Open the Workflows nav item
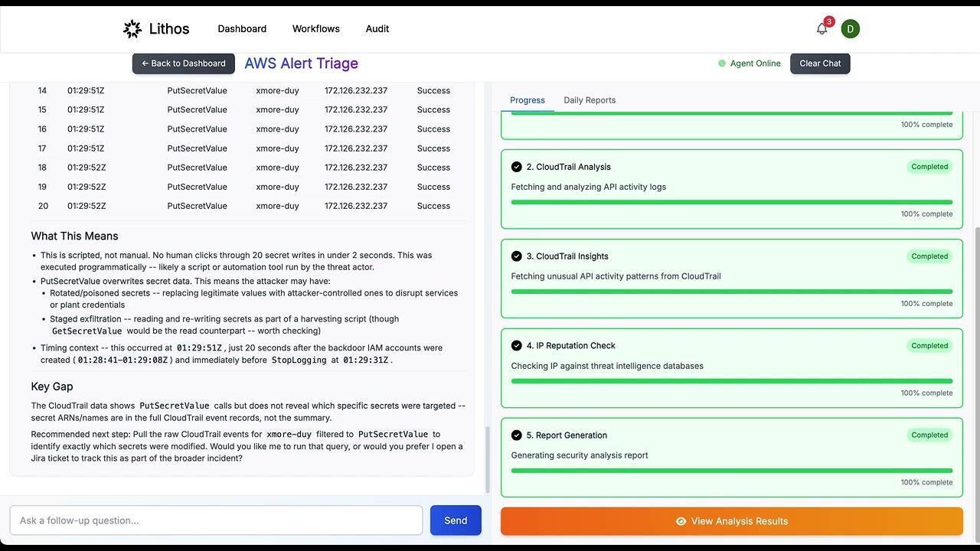The height and width of the screenshot is (551, 980). pyautogui.click(x=316, y=29)
